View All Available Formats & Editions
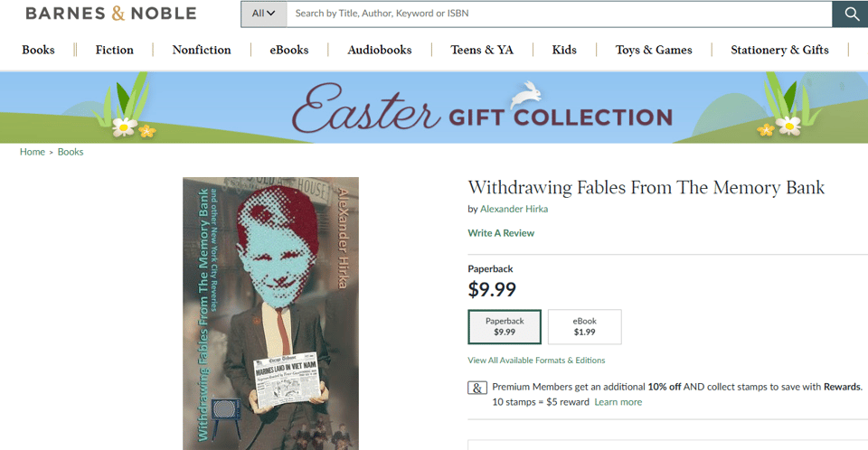The height and width of the screenshot is (450, 868). 536,361
